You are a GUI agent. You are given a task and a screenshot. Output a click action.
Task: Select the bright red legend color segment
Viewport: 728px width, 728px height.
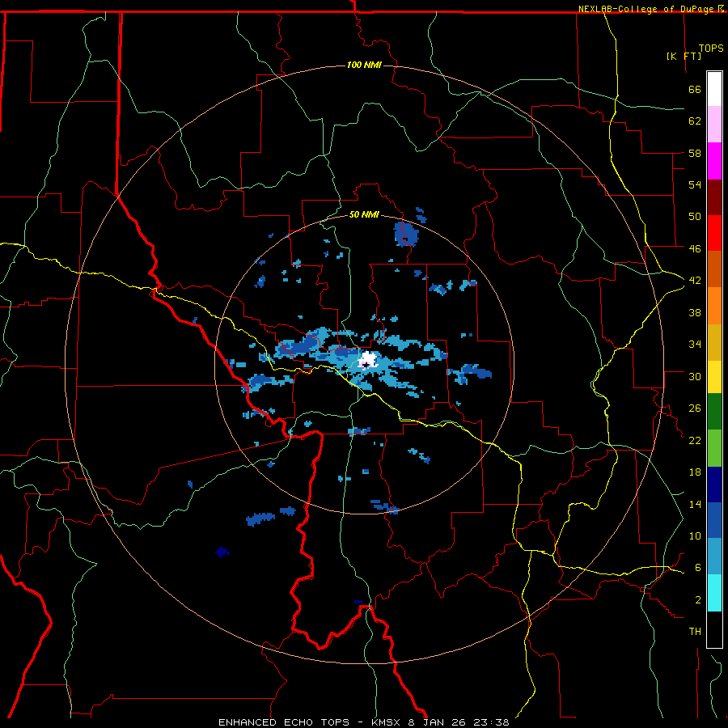pyautogui.click(x=714, y=233)
